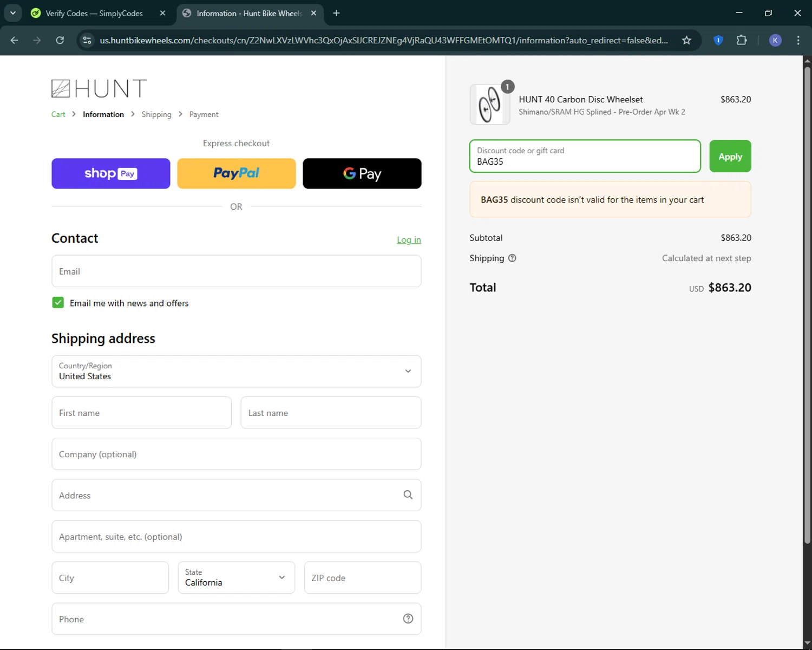Open the Chrome three-dot menu
Image resolution: width=812 pixels, height=650 pixels.
[798, 40]
